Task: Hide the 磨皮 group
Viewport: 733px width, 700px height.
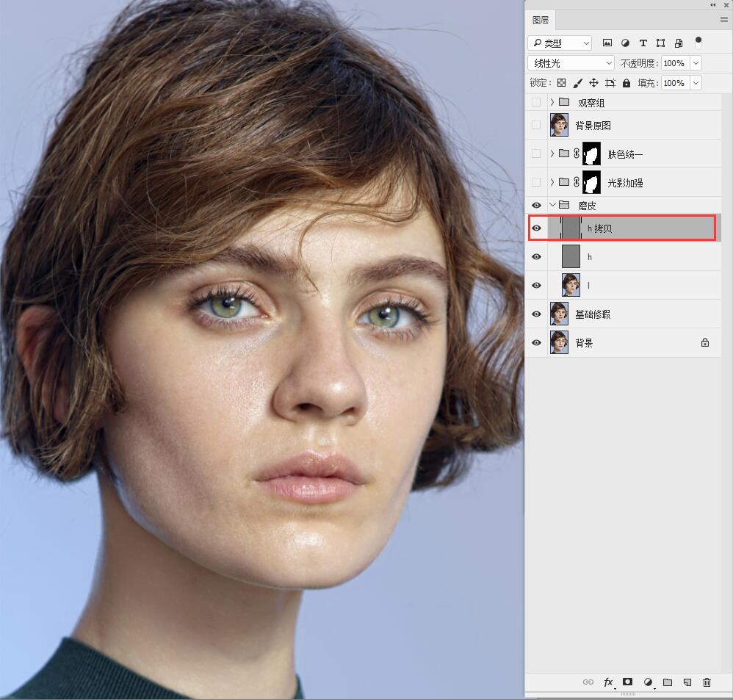Action: point(537,205)
